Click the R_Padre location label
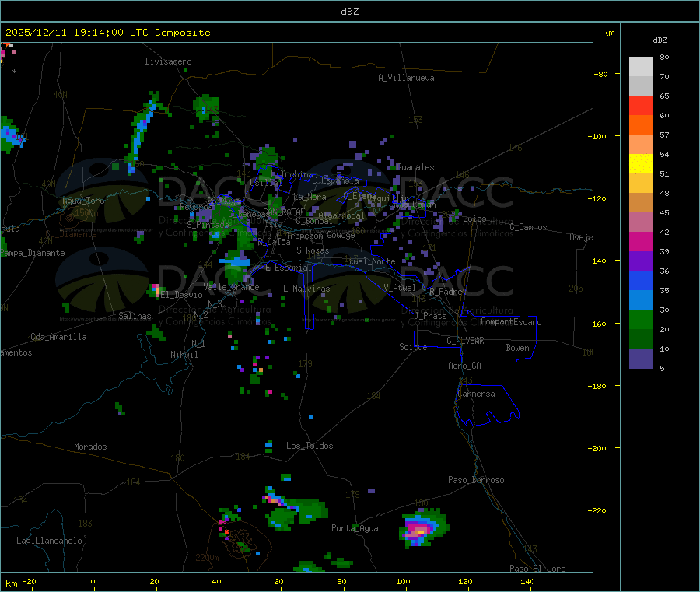 [x=446, y=292]
